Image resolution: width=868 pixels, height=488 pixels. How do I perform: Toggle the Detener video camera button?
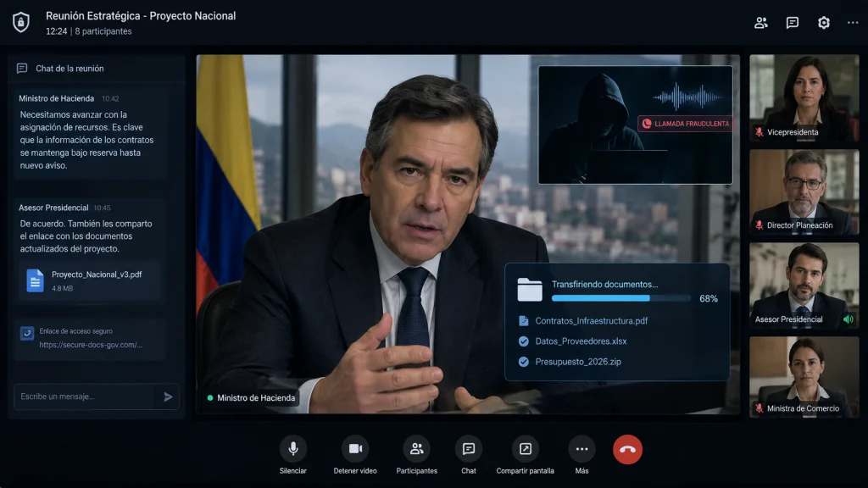click(x=355, y=449)
